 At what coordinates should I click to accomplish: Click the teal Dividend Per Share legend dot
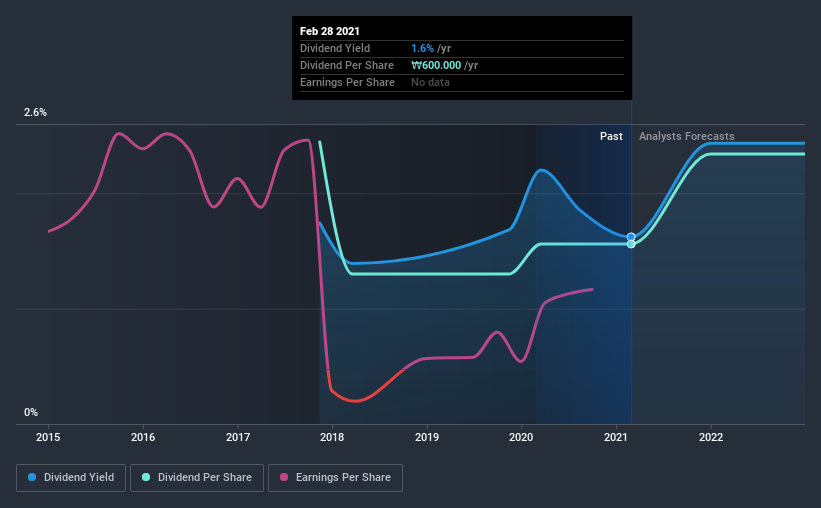tap(146, 477)
